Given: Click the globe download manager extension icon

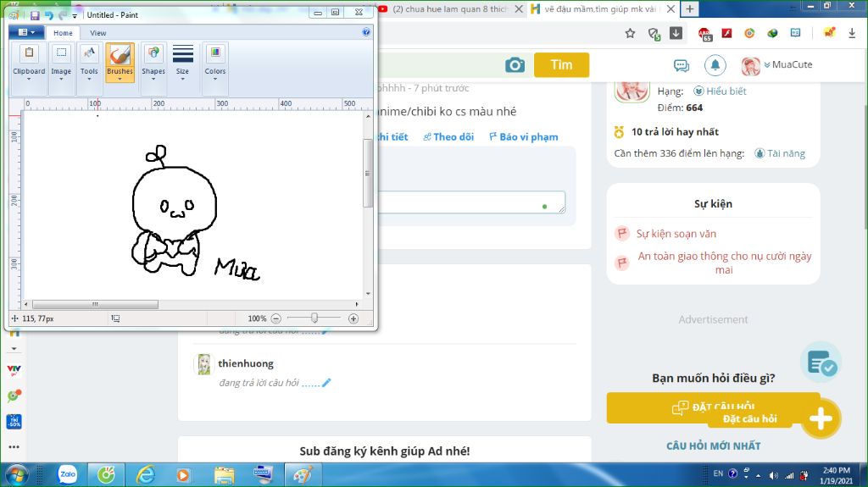Looking at the screenshot, I should (772, 33).
